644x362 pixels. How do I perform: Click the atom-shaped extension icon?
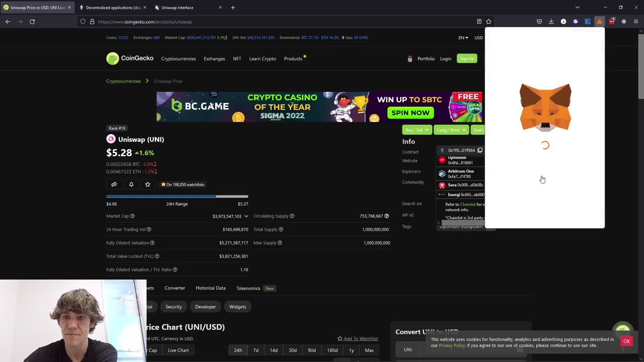(x=624, y=22)
